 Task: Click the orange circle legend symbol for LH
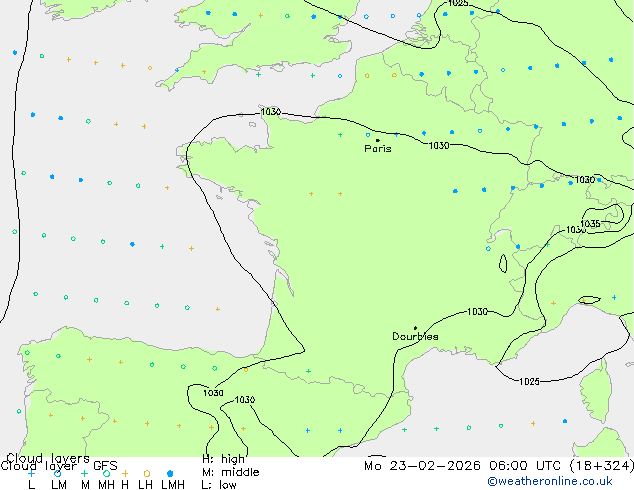pos(147,473)
